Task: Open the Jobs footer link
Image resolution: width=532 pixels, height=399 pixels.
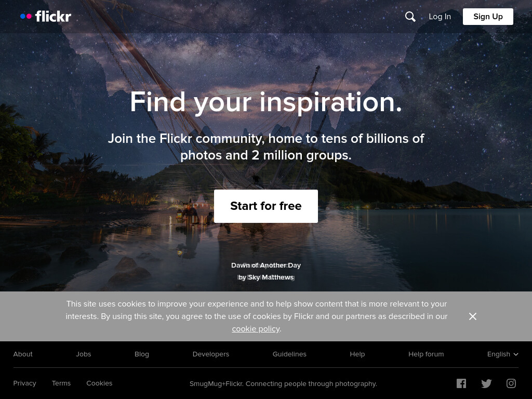Action: tap(84, 354)
